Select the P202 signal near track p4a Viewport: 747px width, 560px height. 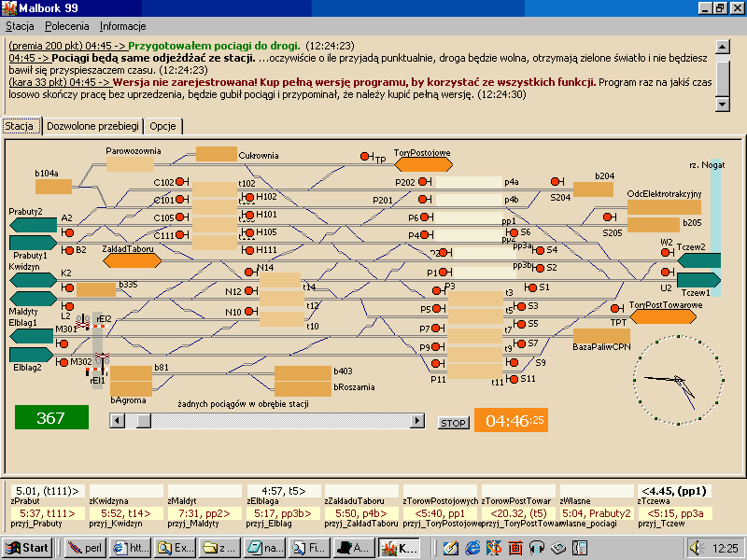click(424, 183)
